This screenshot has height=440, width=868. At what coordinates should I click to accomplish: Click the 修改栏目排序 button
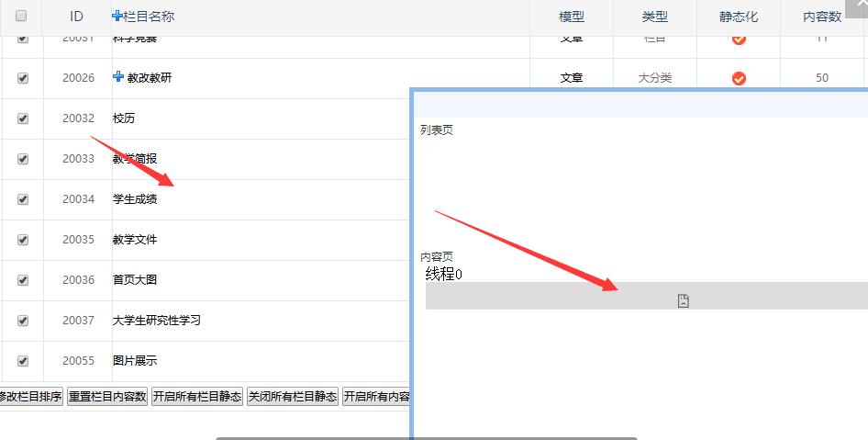click(30, 397)
